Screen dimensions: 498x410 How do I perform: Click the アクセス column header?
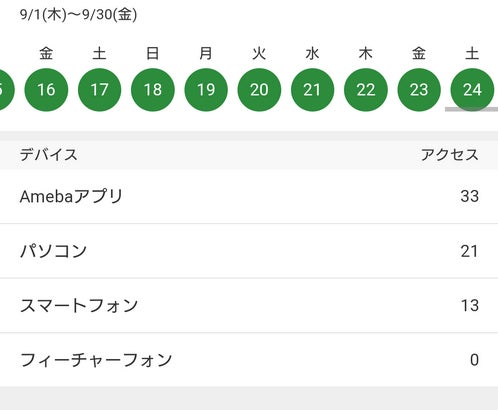pos(449,155)
